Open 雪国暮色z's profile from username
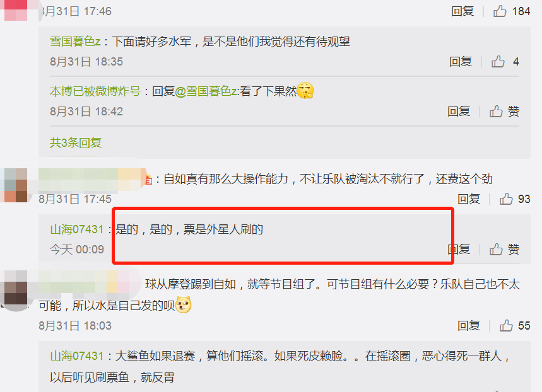Image resolution: width=542 pixels, height=392 pixels. click(x=75, y=42)
